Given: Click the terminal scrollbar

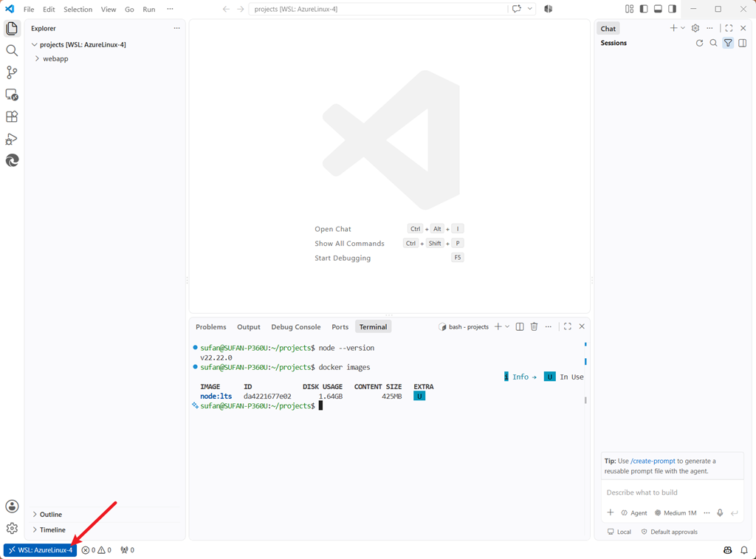Looking at the screenshot, I should [585, 399].
